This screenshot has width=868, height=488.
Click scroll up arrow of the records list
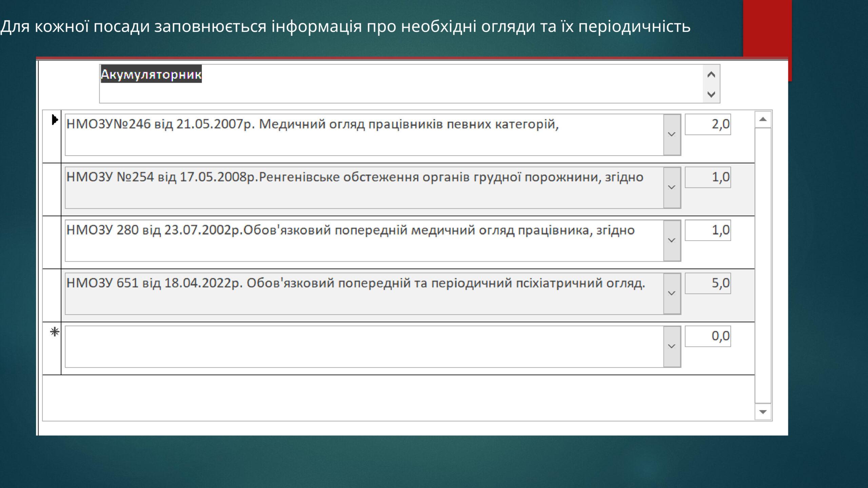(x=763, y=119)
